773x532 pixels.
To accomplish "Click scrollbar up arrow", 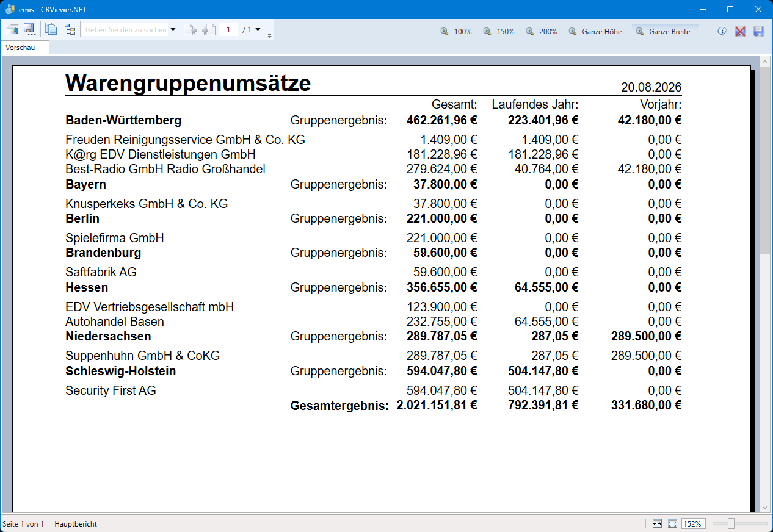I will click(x=764, y=62).
